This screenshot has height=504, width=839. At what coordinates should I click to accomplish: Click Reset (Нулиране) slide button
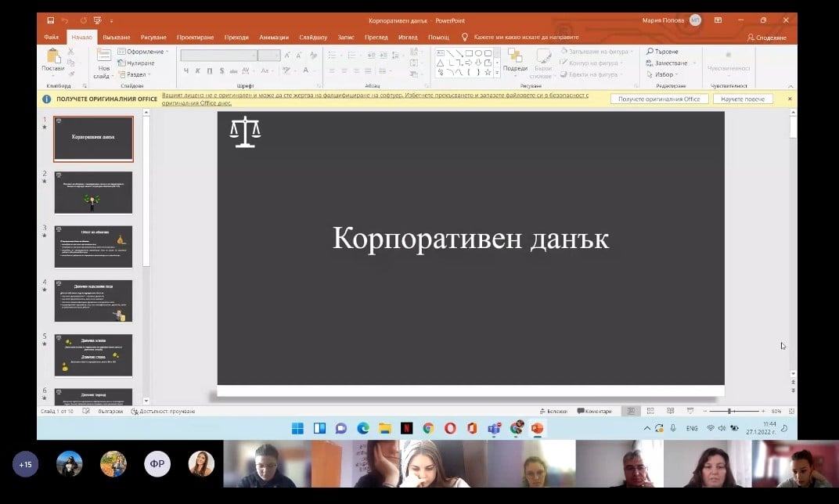[136, 63]
